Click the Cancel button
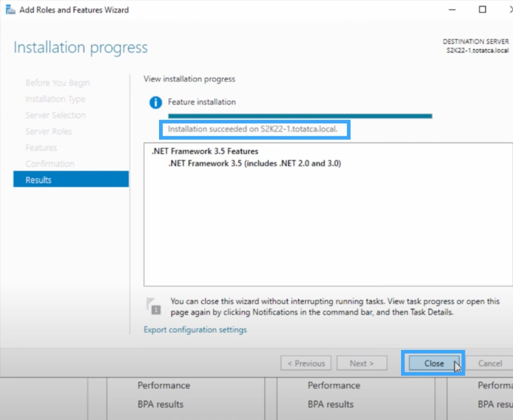Image resolution: width=513 pixels, height=420 pixels. click(x=490, y=363)
